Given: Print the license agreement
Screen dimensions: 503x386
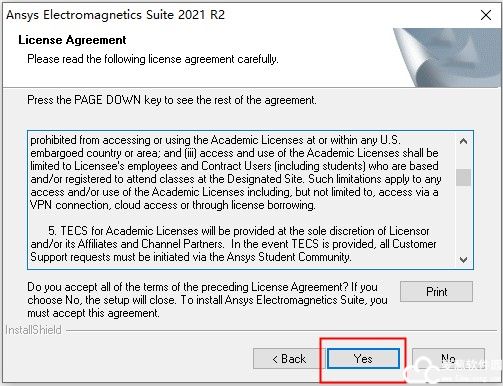Looking at the screenshot, I should pos(436,292).
